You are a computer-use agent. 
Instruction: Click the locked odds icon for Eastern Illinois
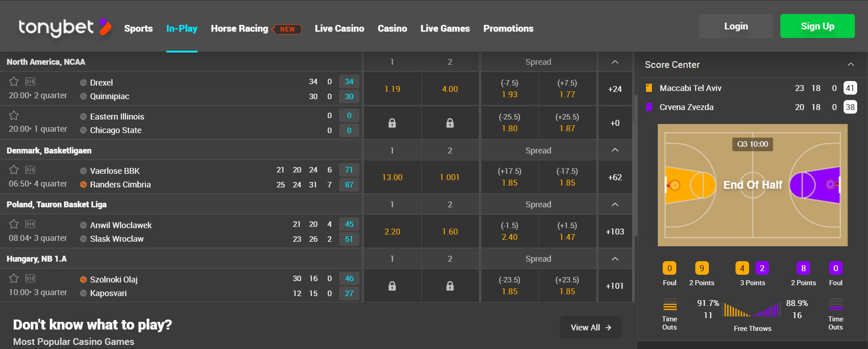[392, 123]
